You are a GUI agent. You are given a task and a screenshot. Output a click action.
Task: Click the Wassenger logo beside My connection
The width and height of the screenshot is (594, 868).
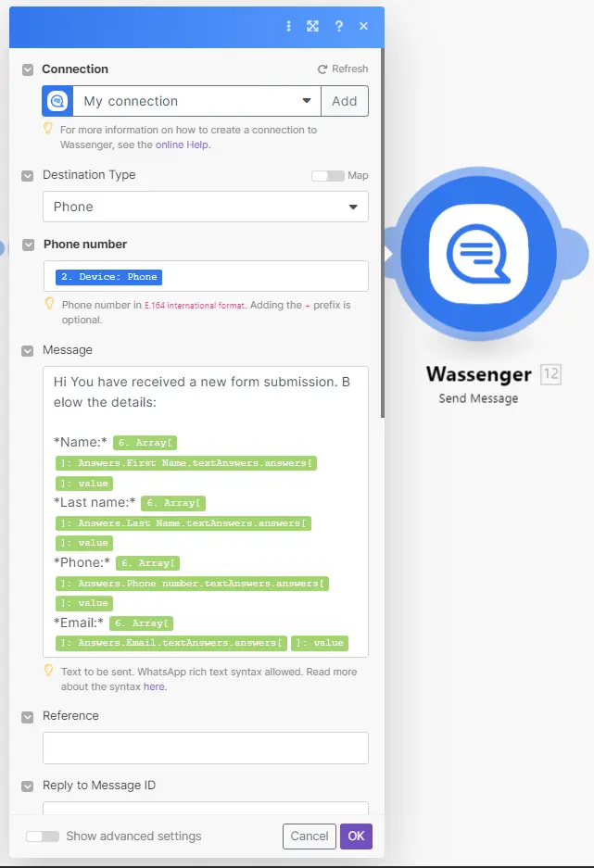point(57,101)
